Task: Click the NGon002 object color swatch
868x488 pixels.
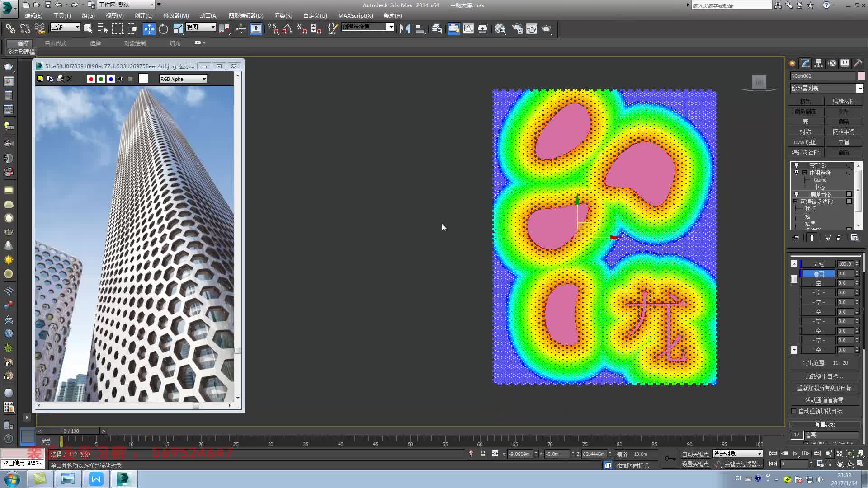Action: coord(861,76)
